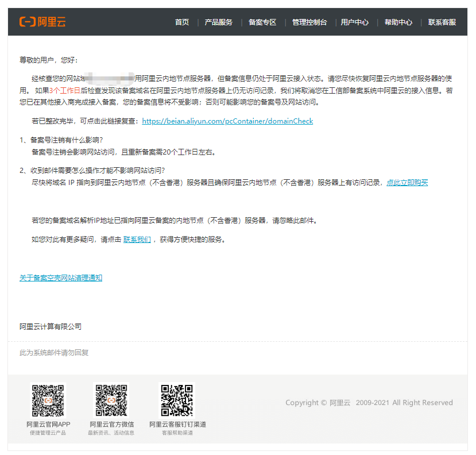The height and width of the screenshot is (455, 476).
Task: Click the greeting 尊敬的用户，您好
Action: point(49,60)
